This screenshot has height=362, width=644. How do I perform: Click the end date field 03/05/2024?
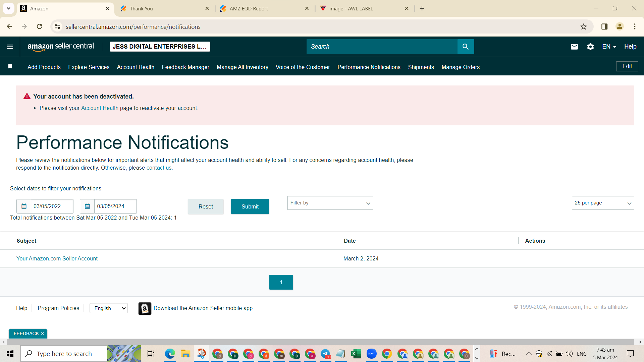pos(115,206)
